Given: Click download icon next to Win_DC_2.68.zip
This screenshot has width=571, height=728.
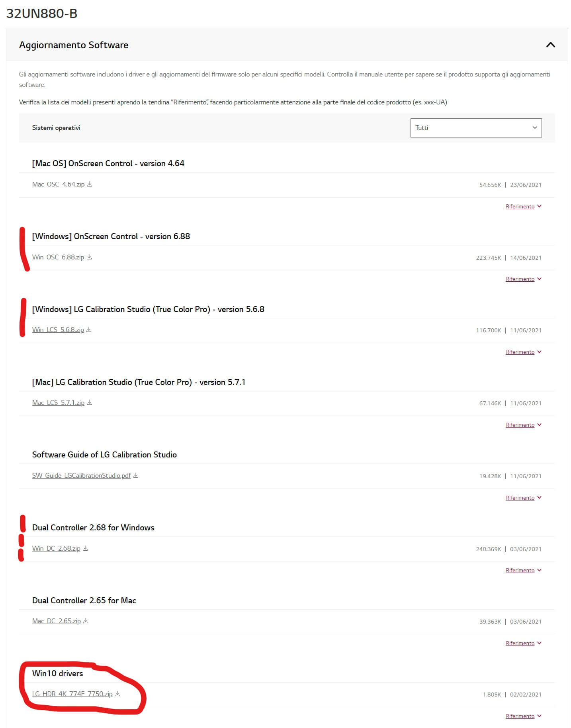Looking at the screenshot, I should [x=85, y=548].
